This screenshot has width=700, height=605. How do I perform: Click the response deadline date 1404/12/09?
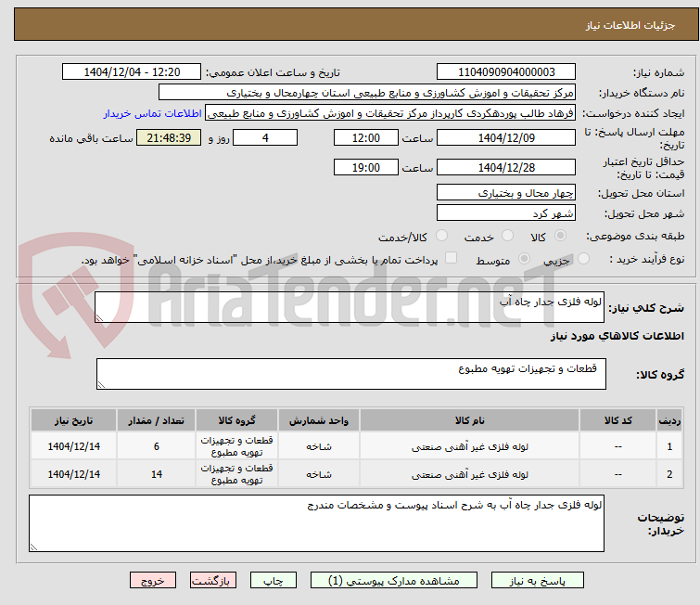point(506,137)
